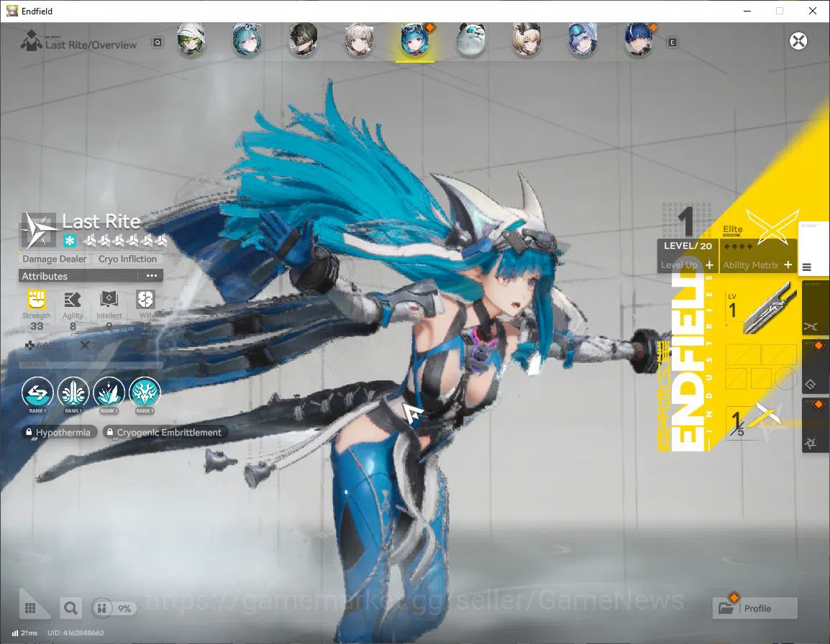This screenshot has height=644, width=830.
Task: Select the light-blue-haired goggles operator portrait
Action: (x=583, y=40)
